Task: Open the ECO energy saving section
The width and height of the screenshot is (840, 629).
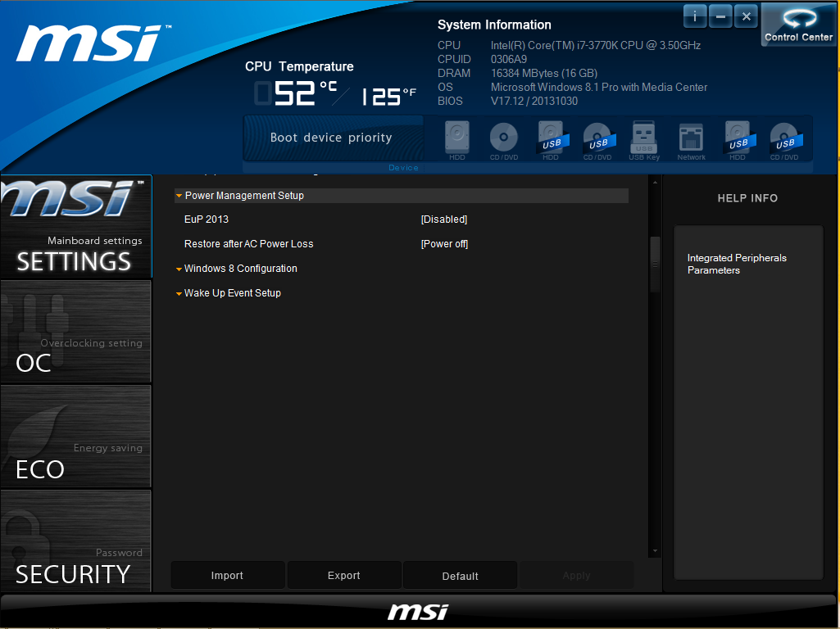Action: point(76,437)
